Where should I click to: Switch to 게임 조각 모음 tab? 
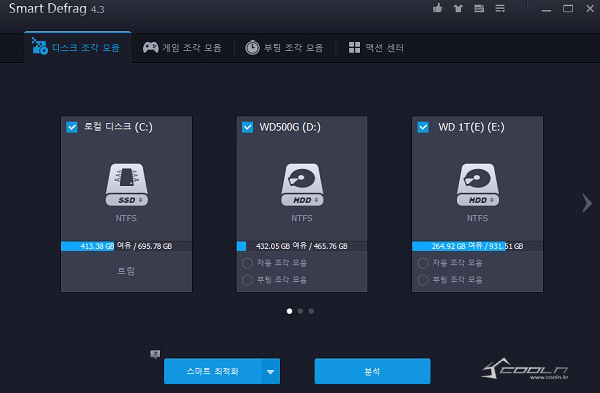pyautogui.click(x=182, y=47)
